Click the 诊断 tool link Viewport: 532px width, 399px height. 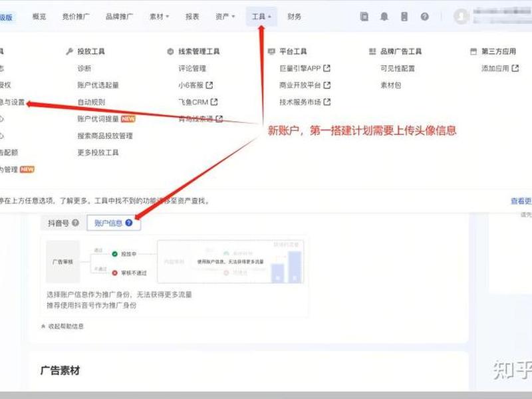coord(84,68)
